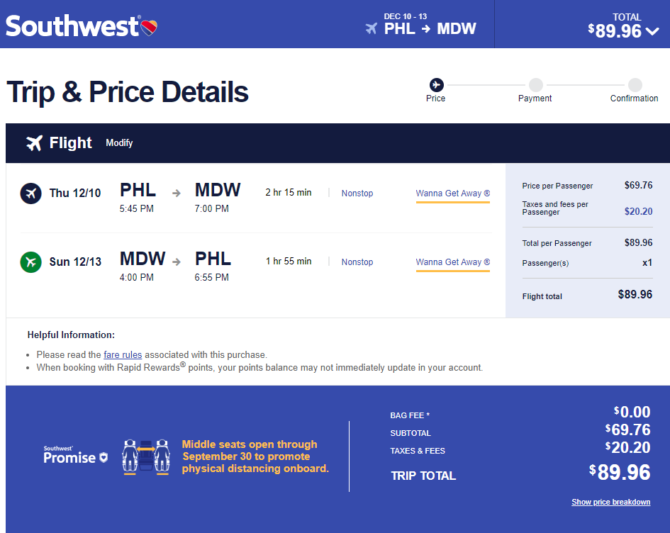Click the green return flight icon Sun 12/13
This screenshot has height=533, width=670.
coord(31,262)
